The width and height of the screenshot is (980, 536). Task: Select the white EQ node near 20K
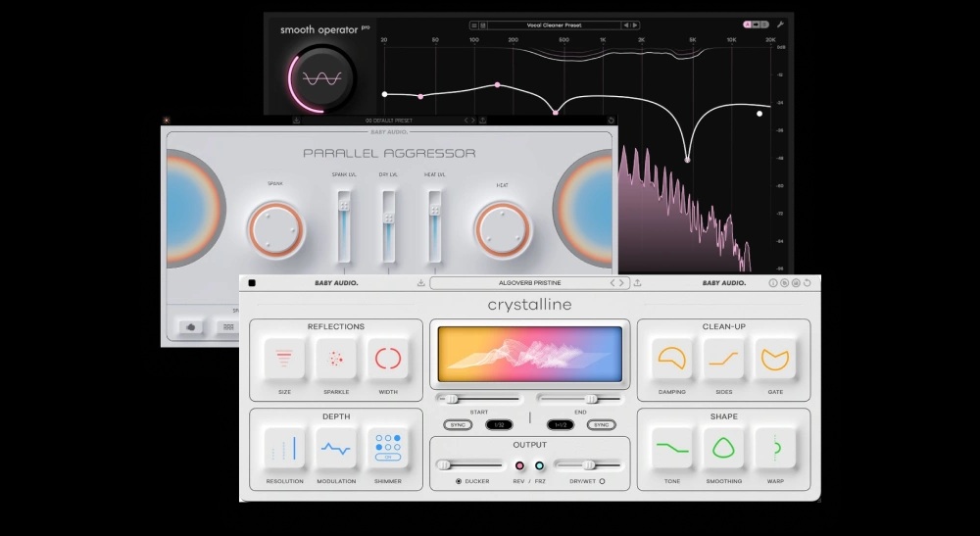(759, 114)
